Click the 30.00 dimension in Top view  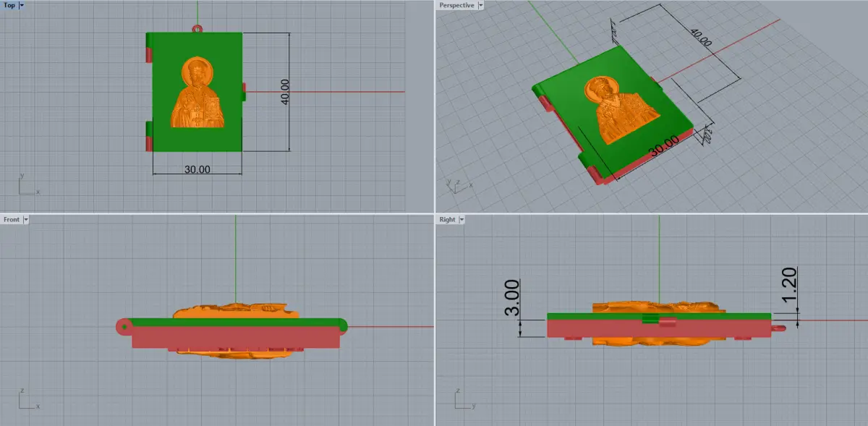coord(197,170)
